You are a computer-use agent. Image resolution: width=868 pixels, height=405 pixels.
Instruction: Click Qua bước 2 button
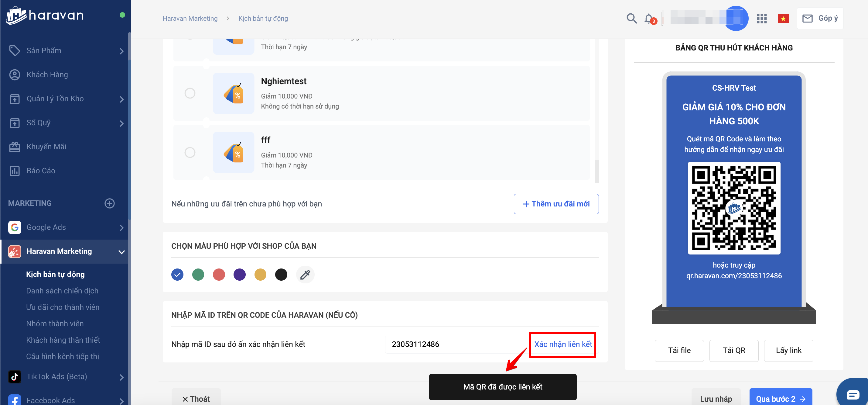(x=781, y=397)
